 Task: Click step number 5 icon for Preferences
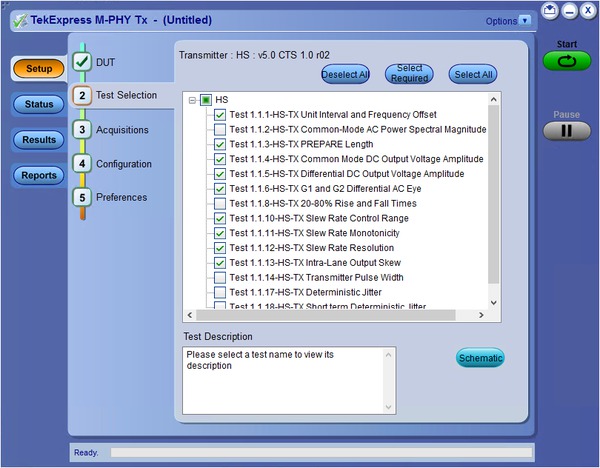(82, 197)
